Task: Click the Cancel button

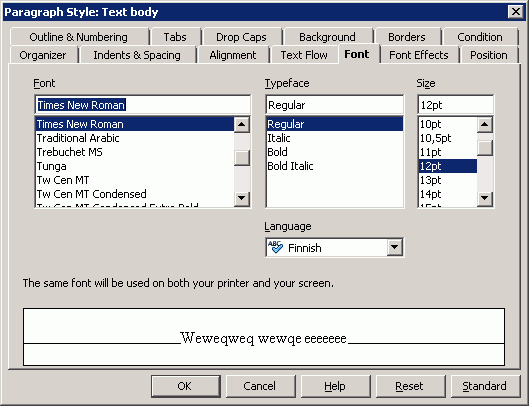Action: (260, 386)
